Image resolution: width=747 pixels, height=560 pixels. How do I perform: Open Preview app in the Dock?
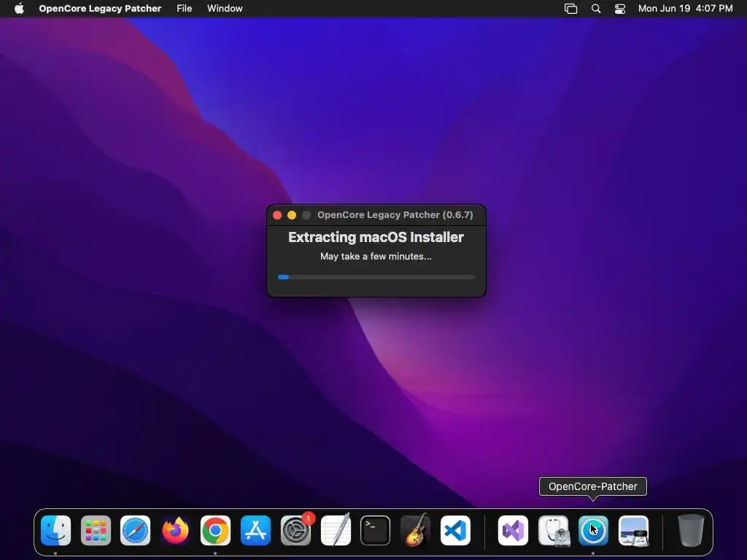tap(633, 530)
